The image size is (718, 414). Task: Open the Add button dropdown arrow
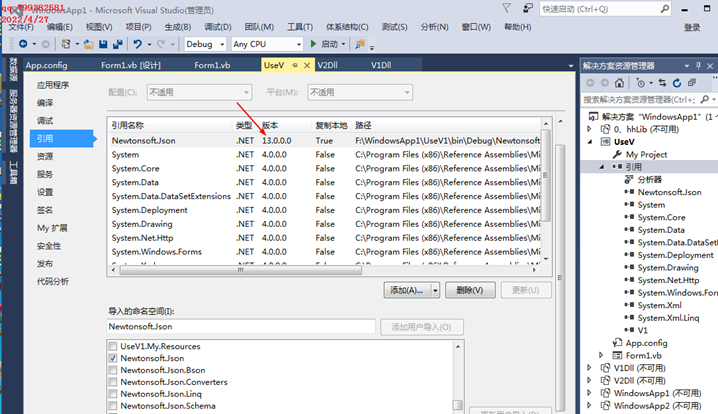click(x=435, y=290)
